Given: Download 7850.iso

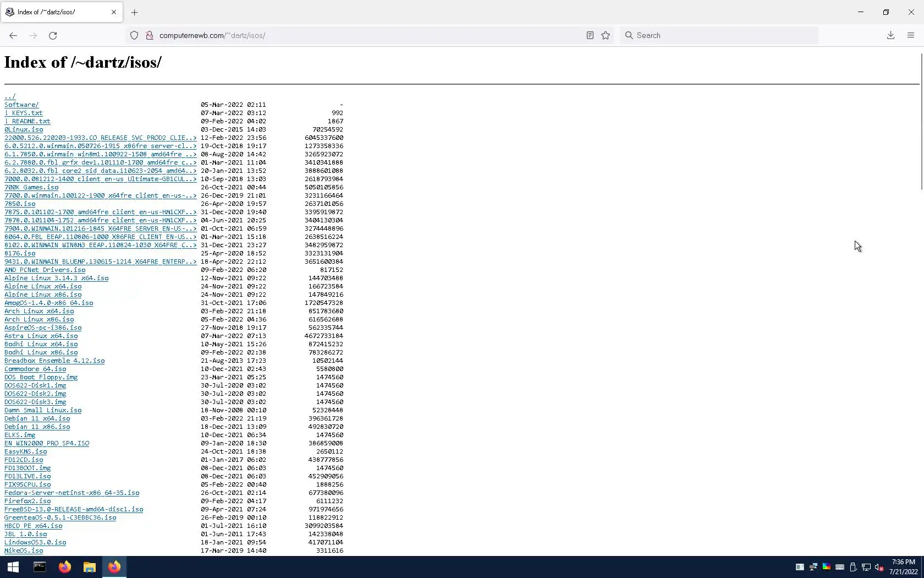Looking at the screenshot, I should click(x=20, y=204).
